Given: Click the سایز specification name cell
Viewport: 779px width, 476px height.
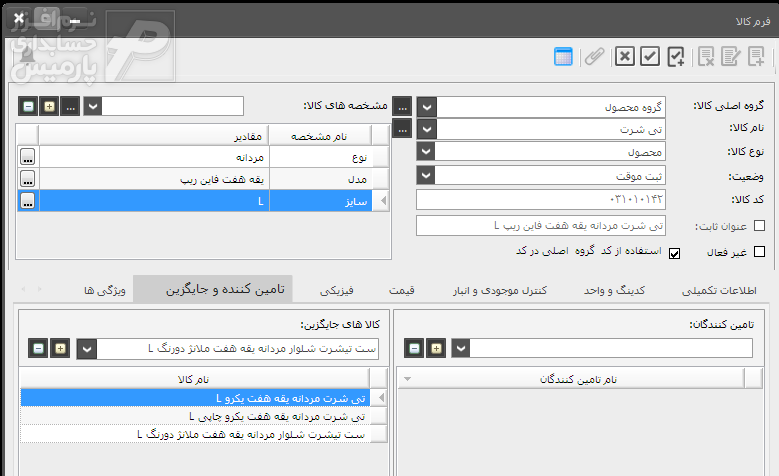Looking at the screenshot, I should (320, 201).
